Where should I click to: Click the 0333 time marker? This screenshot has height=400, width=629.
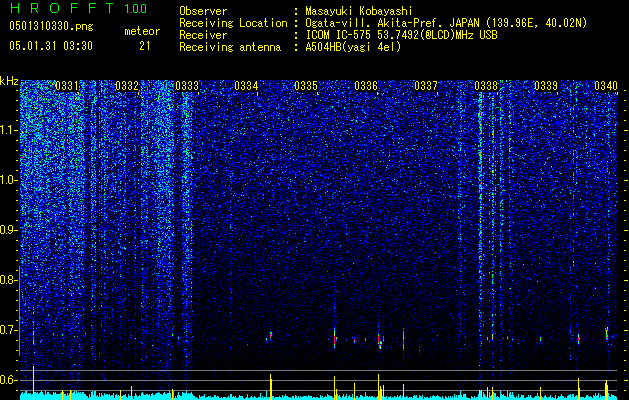coord(187,86)
